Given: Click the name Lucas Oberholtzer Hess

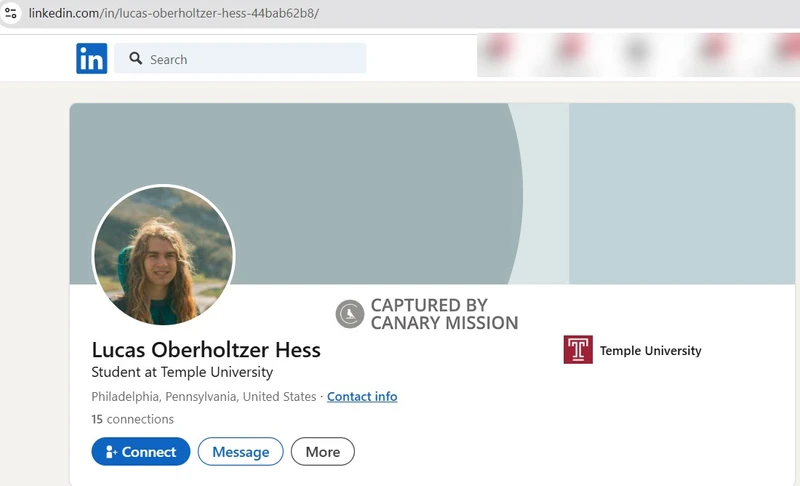Looking at the screenshot, I should 206,350.
